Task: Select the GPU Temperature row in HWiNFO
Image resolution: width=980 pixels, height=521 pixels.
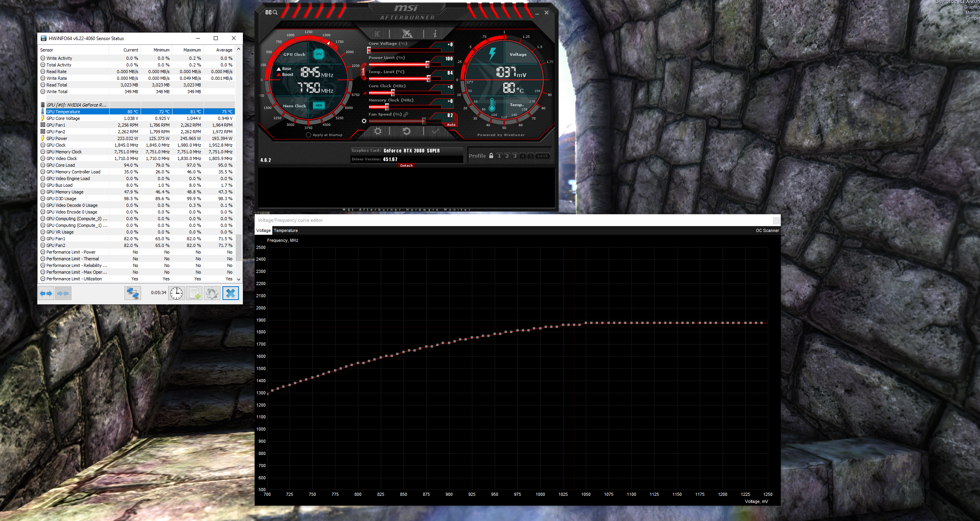Action: pos(63,111)
